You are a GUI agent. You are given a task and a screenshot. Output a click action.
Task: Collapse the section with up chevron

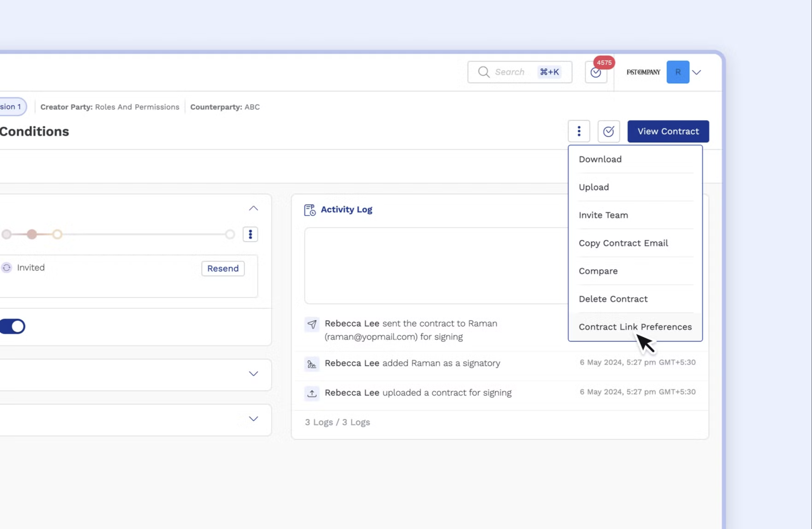tap(253, 208)
